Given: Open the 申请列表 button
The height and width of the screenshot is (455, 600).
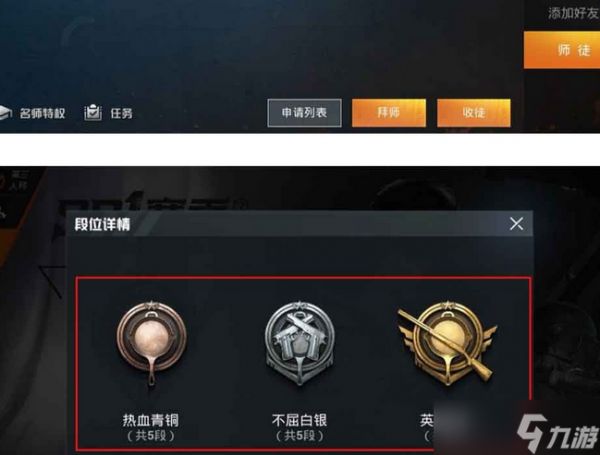Looking at the screenshot, I should 305,113.
